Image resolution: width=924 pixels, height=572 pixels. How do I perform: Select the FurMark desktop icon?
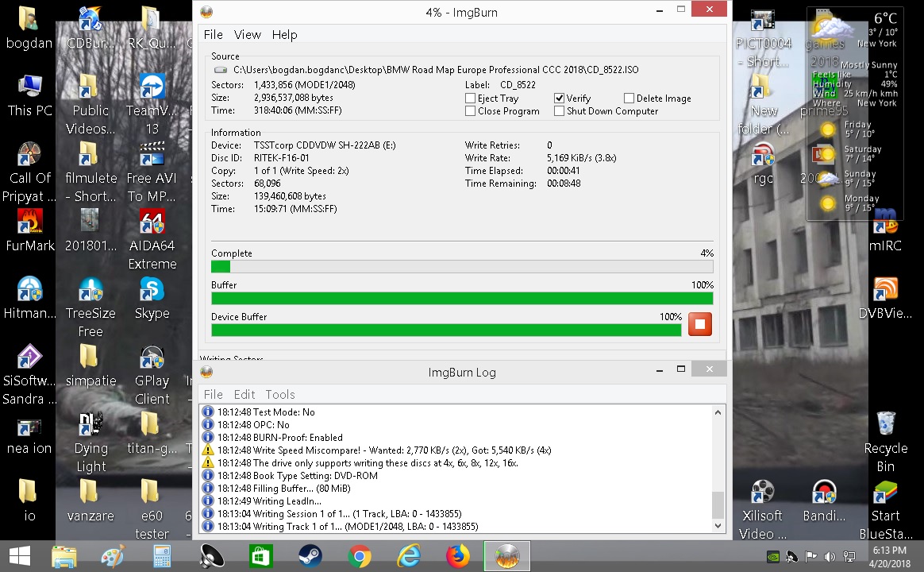tap(29, 230)
